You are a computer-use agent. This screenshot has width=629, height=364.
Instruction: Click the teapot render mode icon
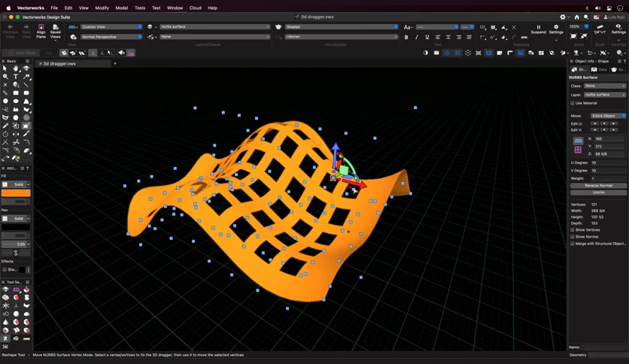click(x=278, y=27)
